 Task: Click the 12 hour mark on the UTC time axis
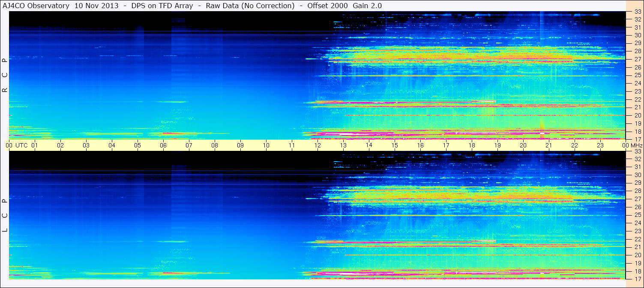[318, 145]
